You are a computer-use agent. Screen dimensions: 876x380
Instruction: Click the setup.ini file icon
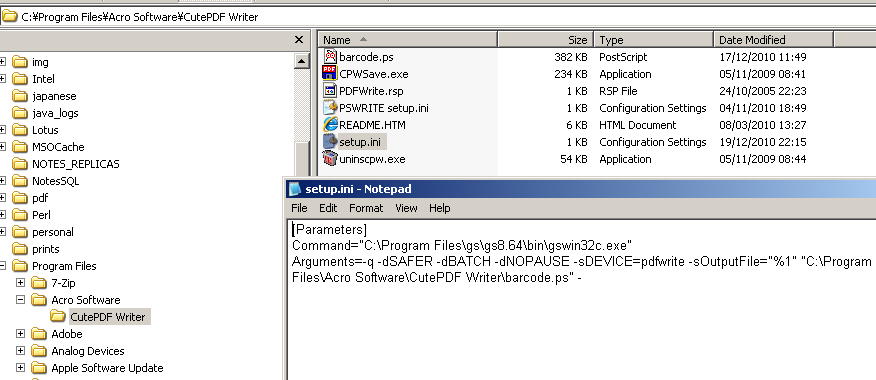[x=330, y=141]
